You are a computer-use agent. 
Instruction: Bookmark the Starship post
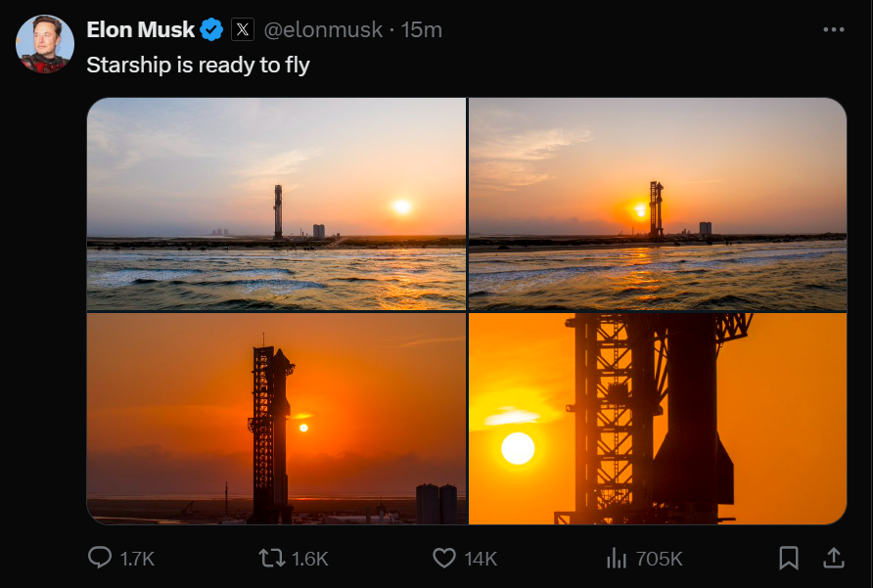tap(788, 558)
